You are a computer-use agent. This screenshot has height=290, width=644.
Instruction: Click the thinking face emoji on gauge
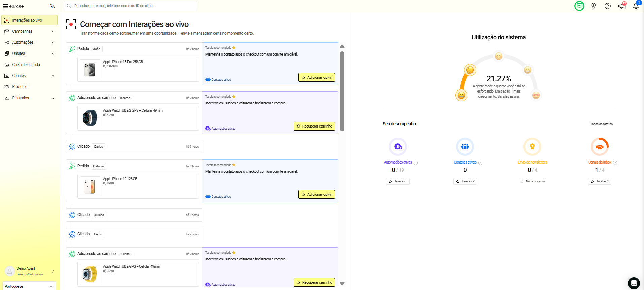pos(470,70)
